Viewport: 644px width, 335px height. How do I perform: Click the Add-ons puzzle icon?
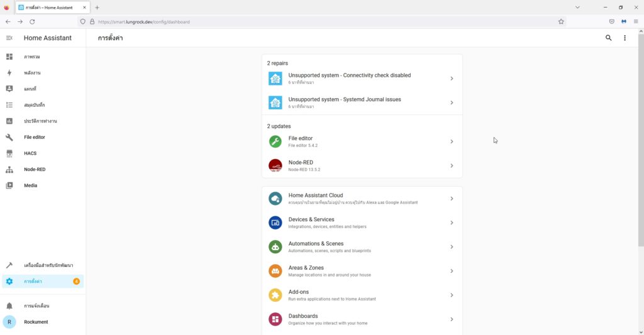click(x=275, y=295)
